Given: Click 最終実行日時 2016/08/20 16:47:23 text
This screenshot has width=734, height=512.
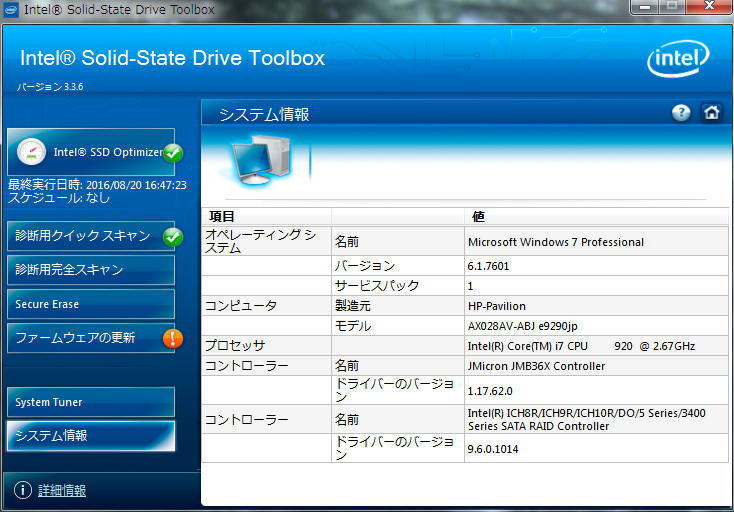Looking at the screenshot, I should coord(97,185).
